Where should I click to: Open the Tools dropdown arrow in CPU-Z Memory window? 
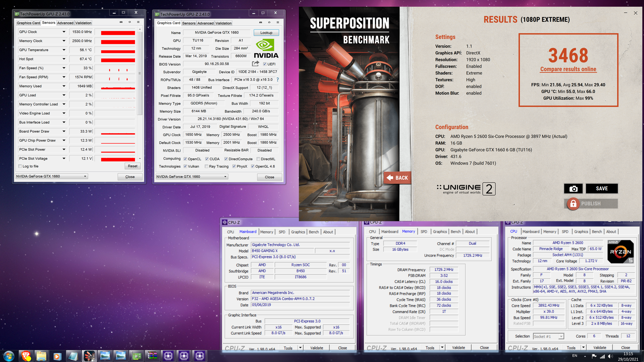pos(442,347)
